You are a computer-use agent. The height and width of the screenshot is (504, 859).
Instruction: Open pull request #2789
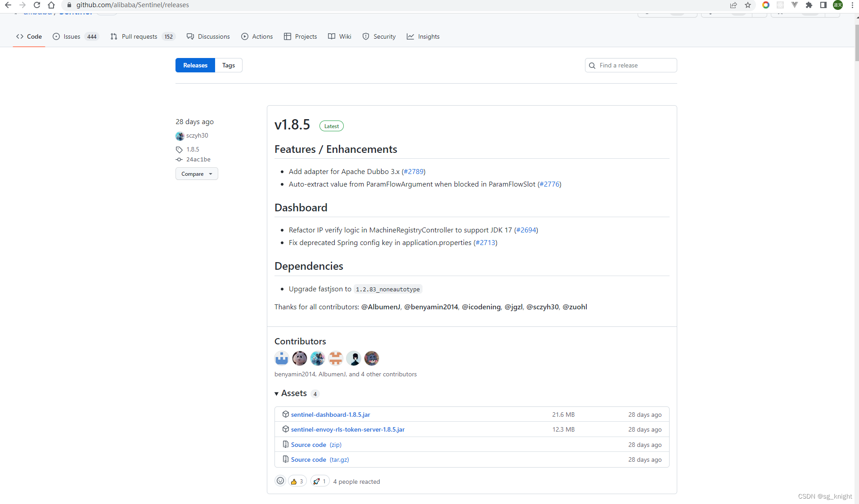[414, 171]
